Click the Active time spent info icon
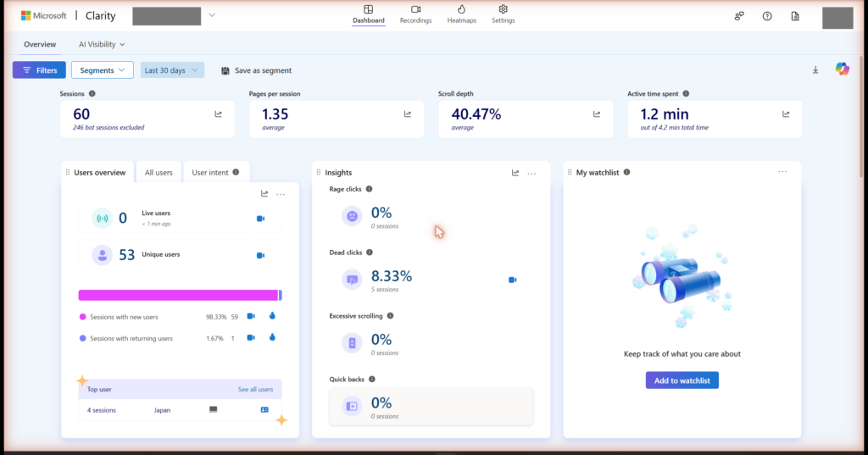This screenshot has width=868, height=455. click(686, 93)
